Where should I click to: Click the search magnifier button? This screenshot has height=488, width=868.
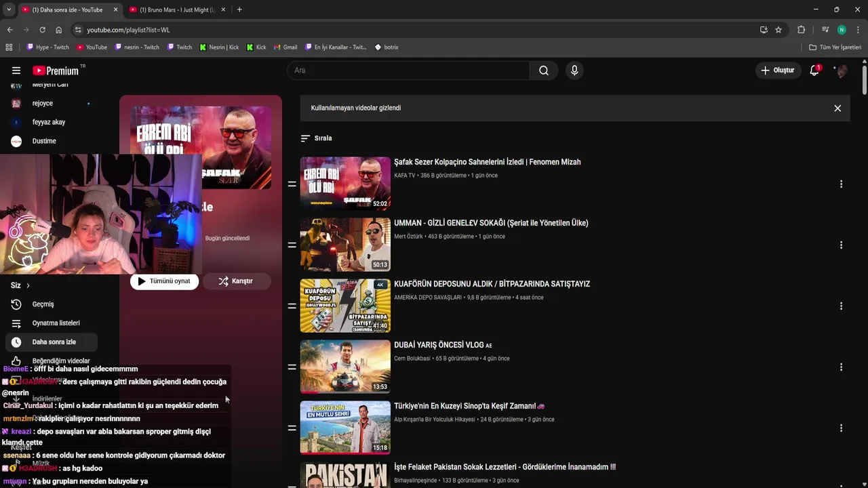tap(544, 70)
